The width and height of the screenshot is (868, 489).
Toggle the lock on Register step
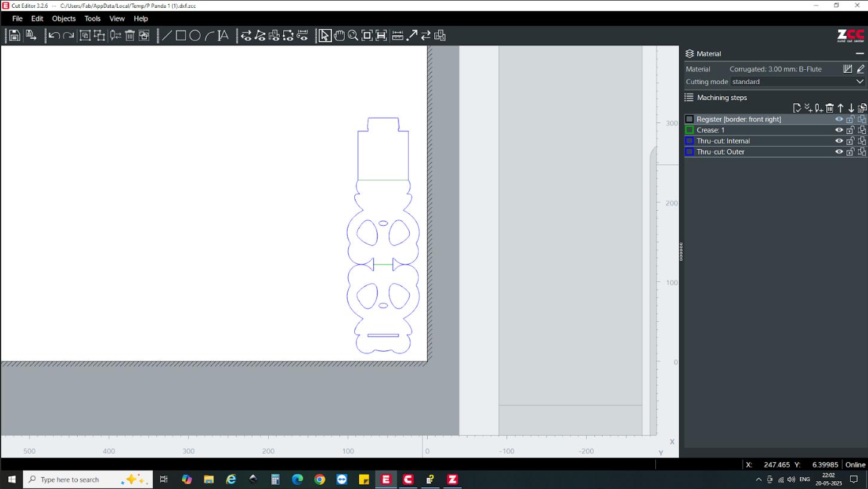pos(850,119)
